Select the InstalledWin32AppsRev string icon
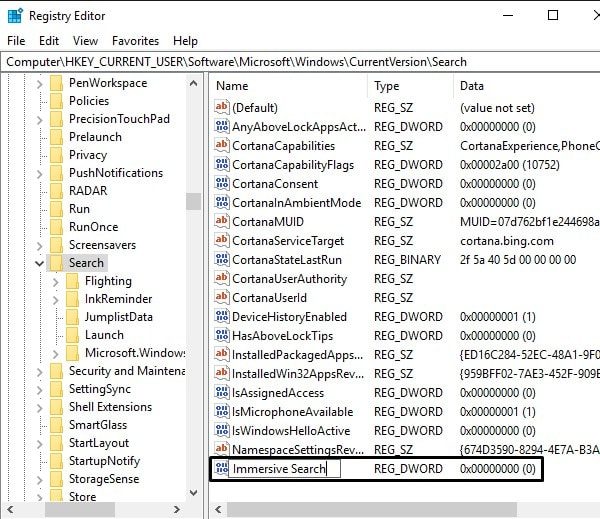 222,373
